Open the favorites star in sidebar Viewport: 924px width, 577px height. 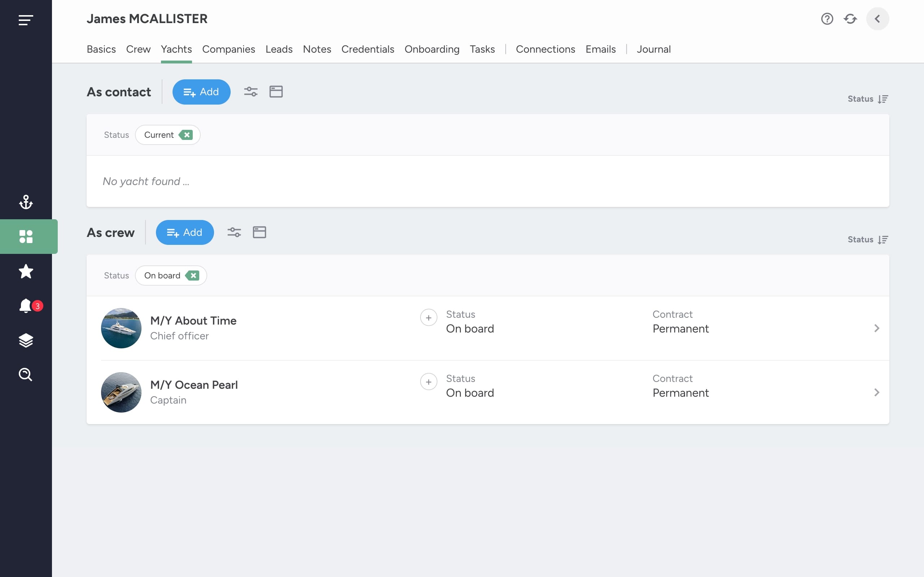26,271
